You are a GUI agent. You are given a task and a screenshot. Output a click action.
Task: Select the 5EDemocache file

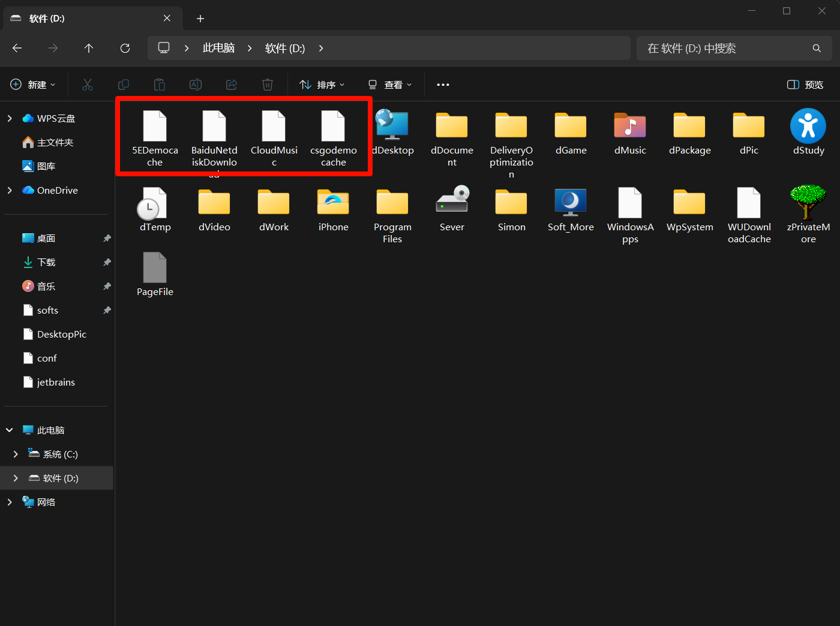pyautogui.click(x=155, y=138)
